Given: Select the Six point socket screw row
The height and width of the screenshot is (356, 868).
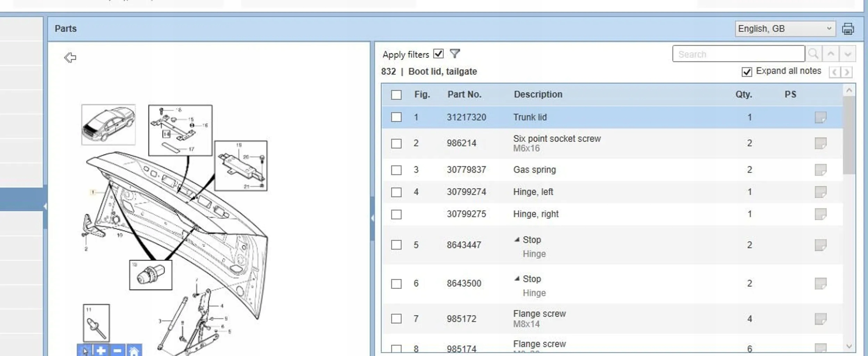Looking at the screenshot, I should coord(612,143).
